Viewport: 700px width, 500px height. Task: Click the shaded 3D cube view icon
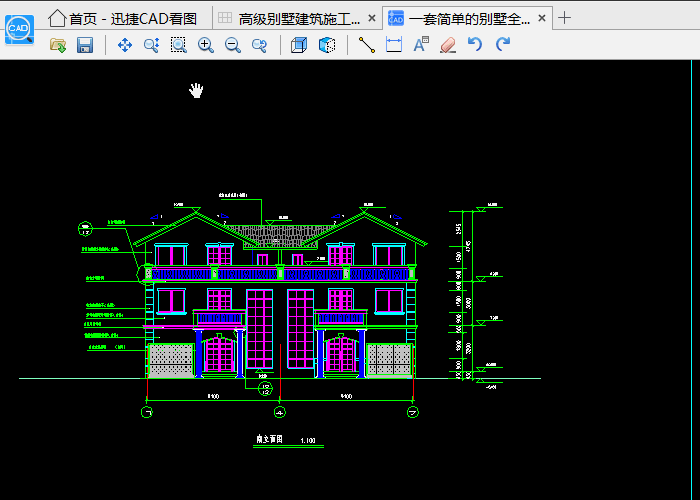point(327,45)
